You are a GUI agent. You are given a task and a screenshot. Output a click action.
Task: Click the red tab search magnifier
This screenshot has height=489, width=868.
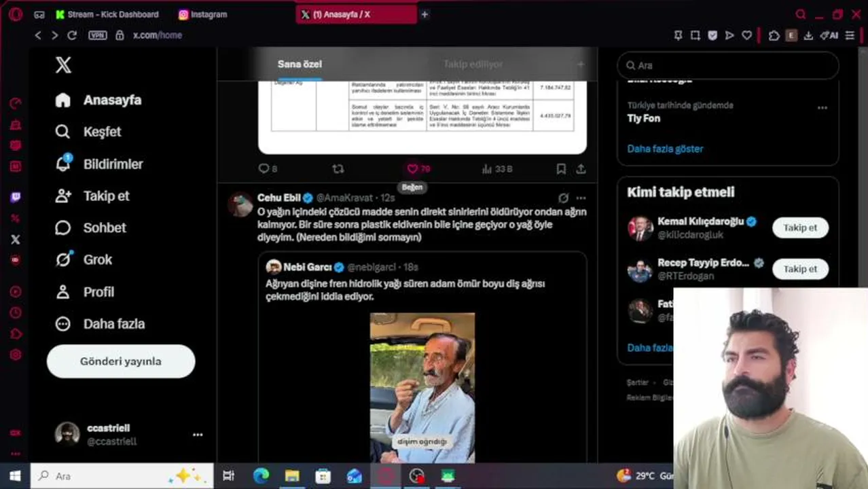tap(800, 14)
